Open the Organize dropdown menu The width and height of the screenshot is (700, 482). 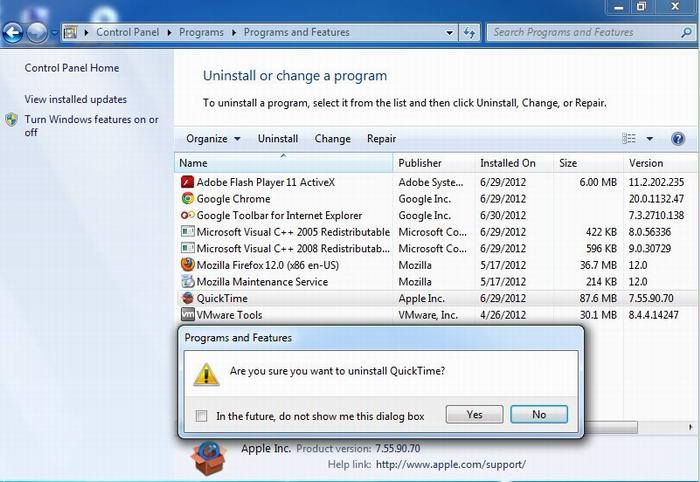pyautogui.click(x=213, y=139)
